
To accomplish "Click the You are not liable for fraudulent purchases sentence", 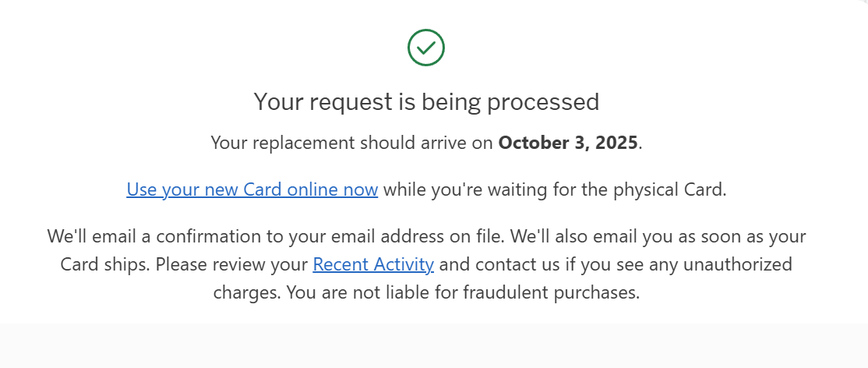I will tap(463, 292).
